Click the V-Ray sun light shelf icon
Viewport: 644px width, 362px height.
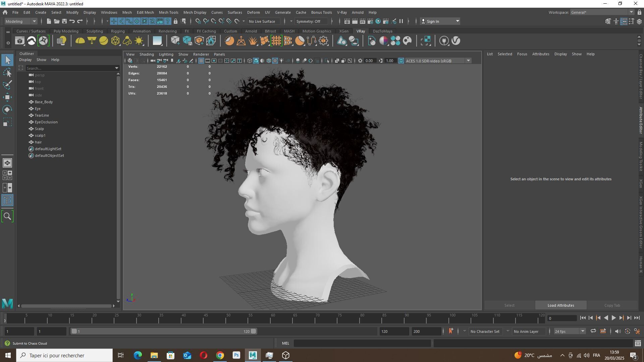(x=139, y=41)
